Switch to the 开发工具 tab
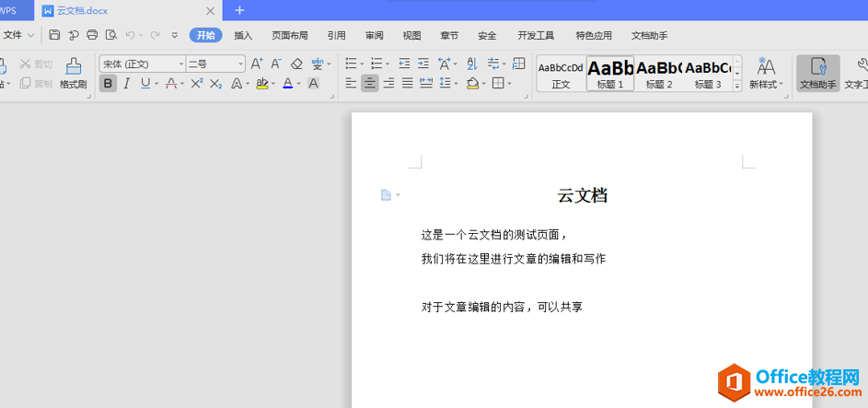868x408 pixels. (536, 35)
